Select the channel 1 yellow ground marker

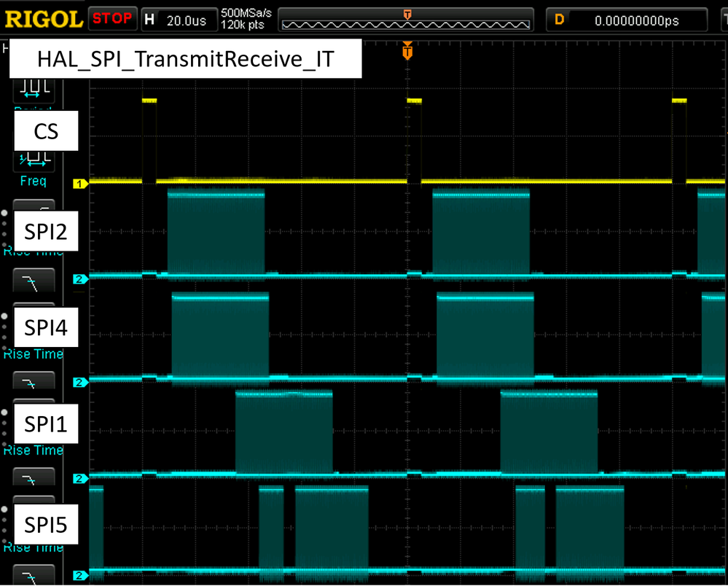pos(80,184)
